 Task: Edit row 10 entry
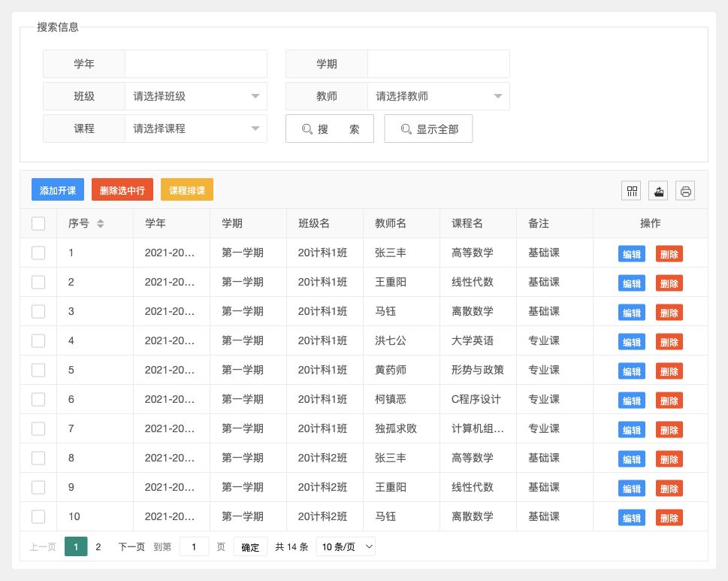631,518
